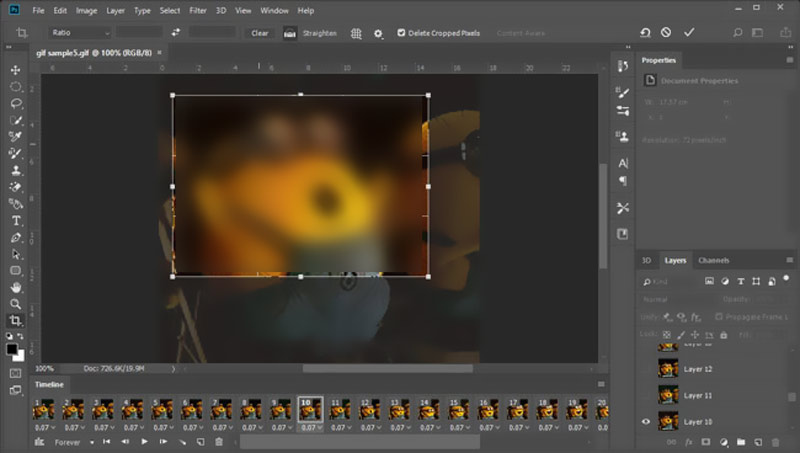Switch to the 3D panel tab
This screenshot has height=453, width=800.
[x=646, y=260]
